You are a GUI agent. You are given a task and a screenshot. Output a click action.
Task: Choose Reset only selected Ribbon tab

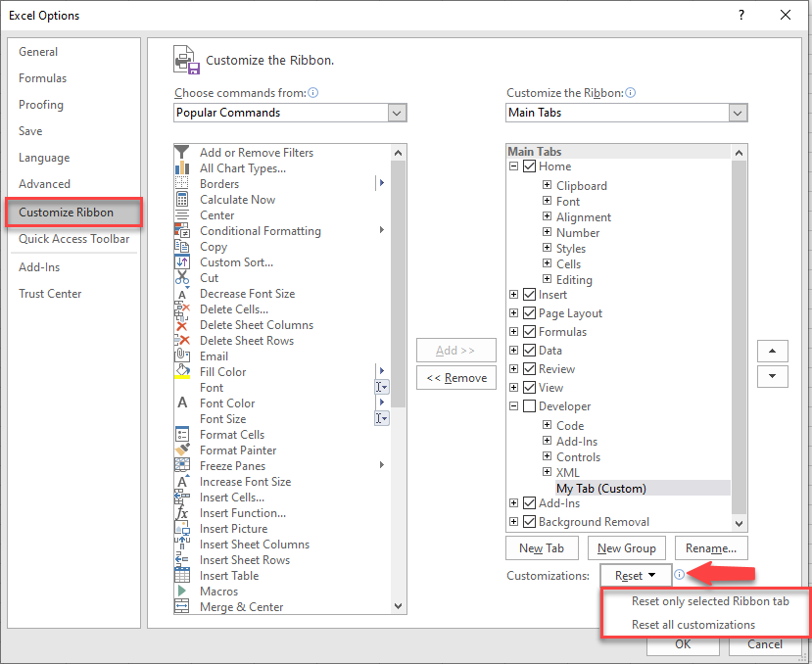pos(710,601)
